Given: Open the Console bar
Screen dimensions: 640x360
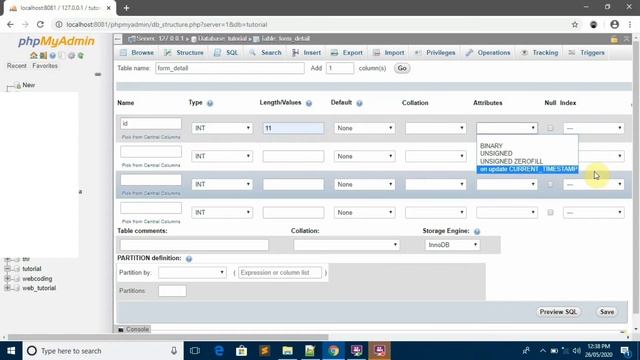Looking at the screenshot, I should point(133,329).
